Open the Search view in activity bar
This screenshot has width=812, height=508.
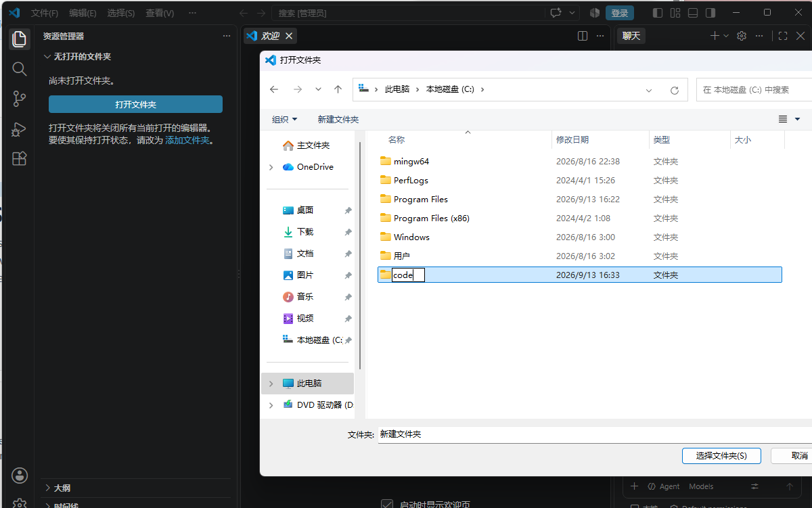coord(20,68)
